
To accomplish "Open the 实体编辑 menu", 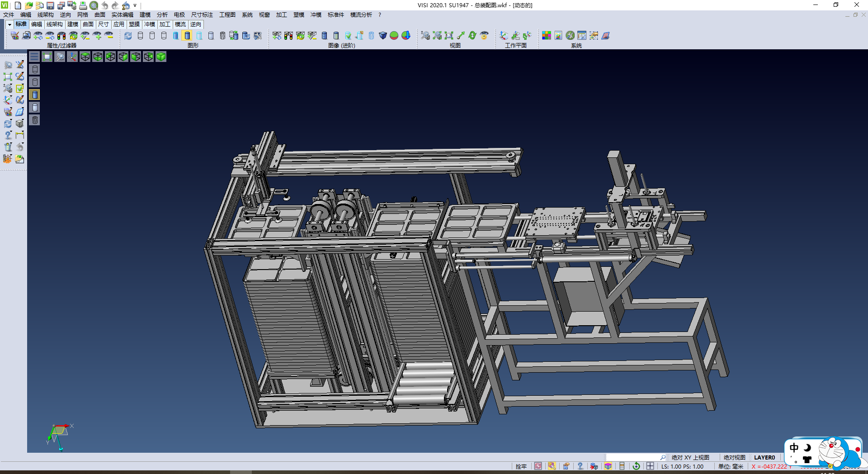I will [x=122, y=15].
